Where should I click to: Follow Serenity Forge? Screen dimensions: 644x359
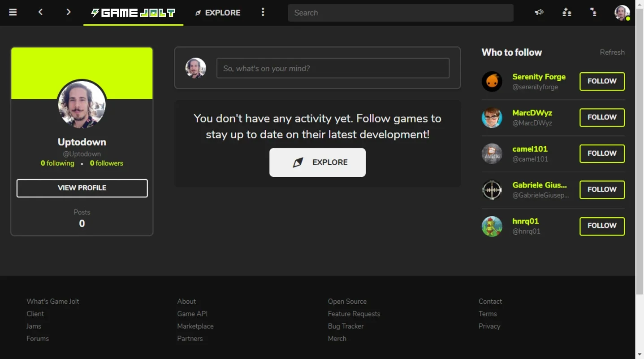[x=602, y=81]
